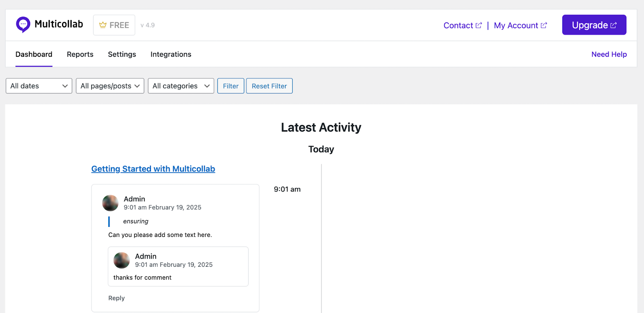Click the external link icon next to Contact
The width and height of the screenshot is (644, 313).
479,25
